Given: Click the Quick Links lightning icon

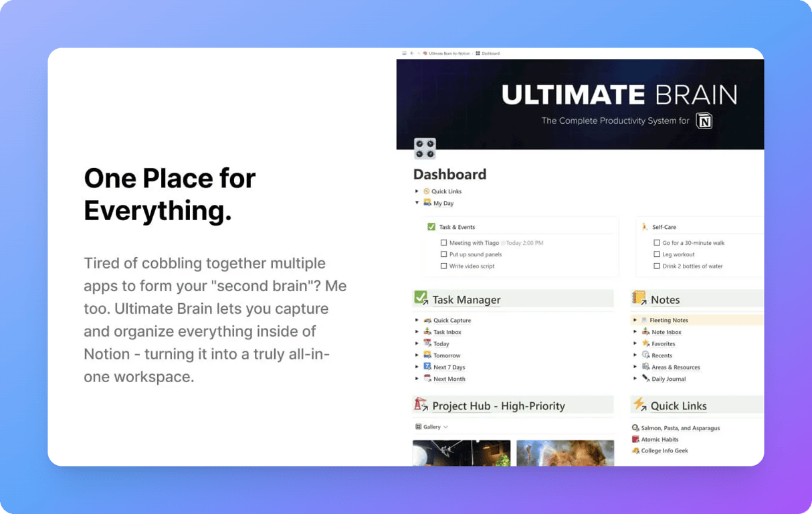Looking at the screenshot, I should (x=639, y=404).
